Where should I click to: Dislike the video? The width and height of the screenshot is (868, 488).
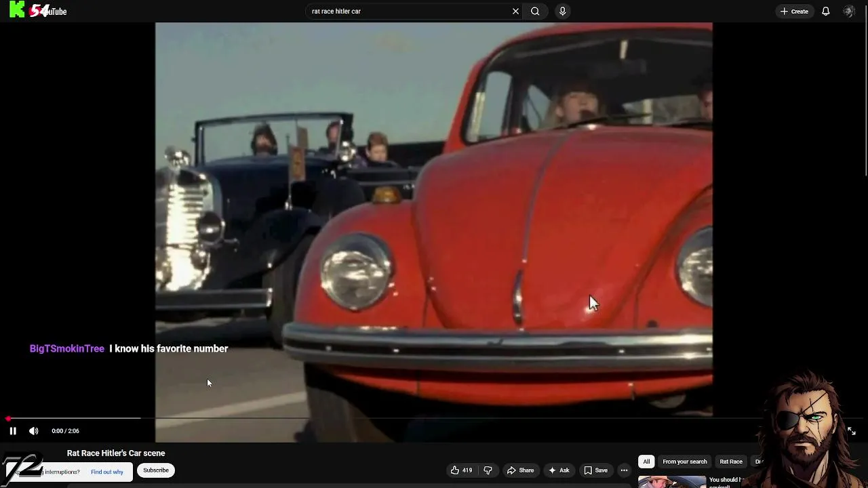[488, 470]
